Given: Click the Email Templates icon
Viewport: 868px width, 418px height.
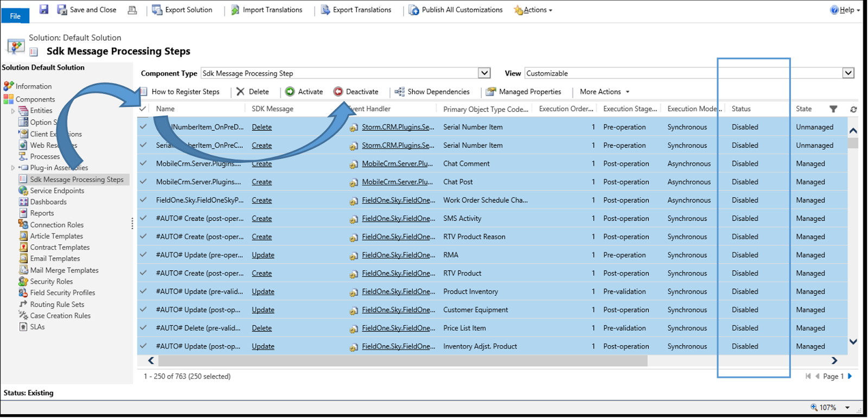Looking at the screenshot, I should tap(23, 258).
